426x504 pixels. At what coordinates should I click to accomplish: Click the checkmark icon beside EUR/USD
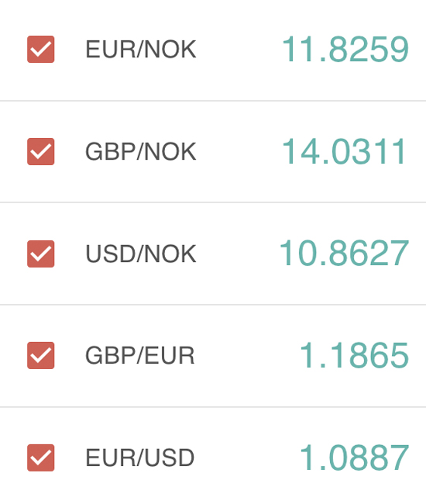(41, 457)
